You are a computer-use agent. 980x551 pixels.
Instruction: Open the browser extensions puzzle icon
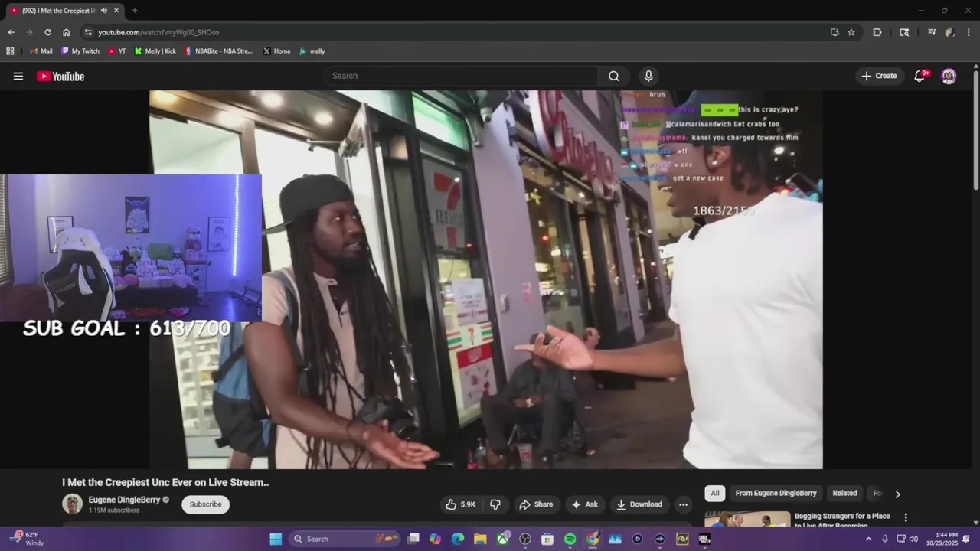[877, 32]
